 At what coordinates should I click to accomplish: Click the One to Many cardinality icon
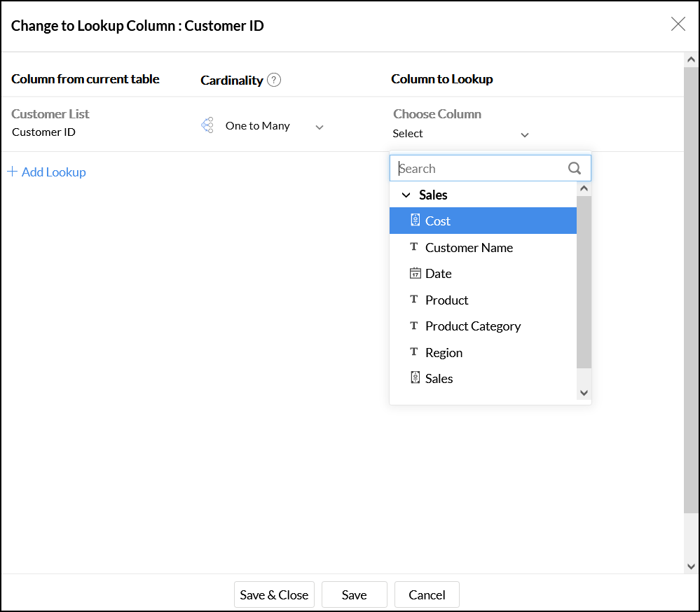[207, 125]
